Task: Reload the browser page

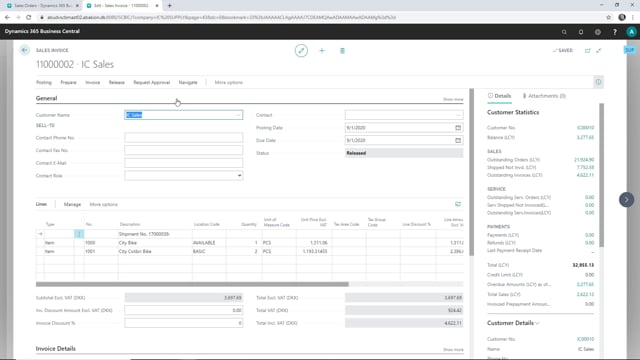Action: tap(29, 18)
